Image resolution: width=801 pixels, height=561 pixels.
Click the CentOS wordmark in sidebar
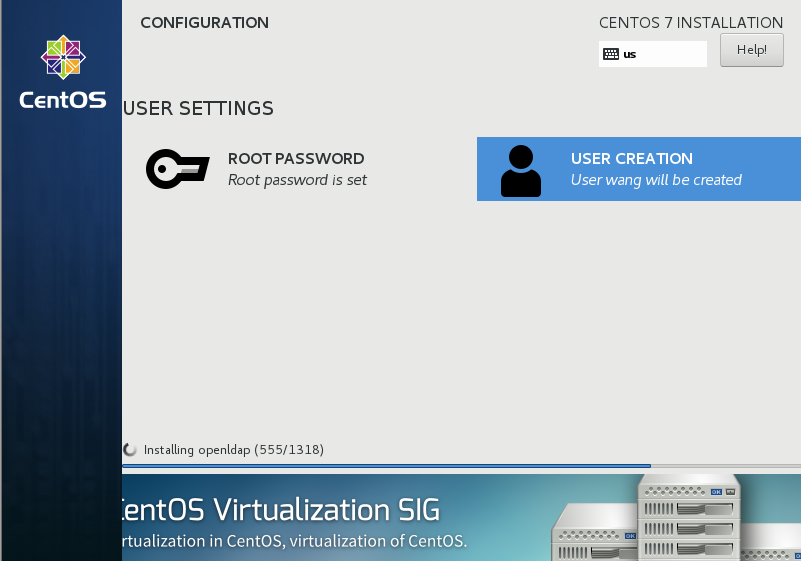[x=63, y=100]
